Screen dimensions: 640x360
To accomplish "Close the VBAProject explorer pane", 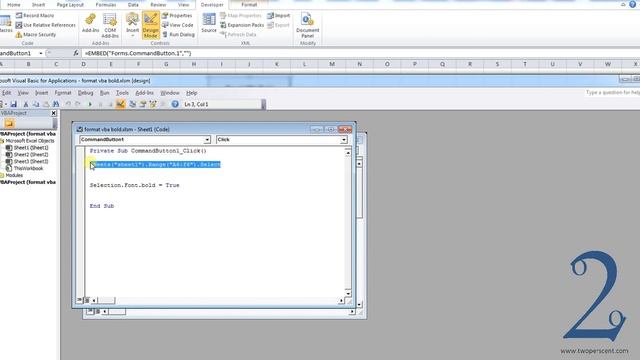I will pyautogui.click(x=53, y=113).
